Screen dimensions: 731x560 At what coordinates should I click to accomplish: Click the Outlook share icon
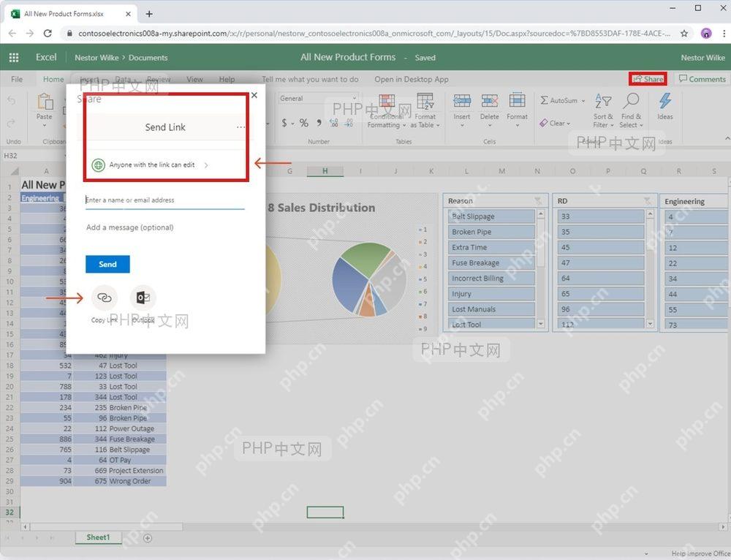[x=143, y=298]
